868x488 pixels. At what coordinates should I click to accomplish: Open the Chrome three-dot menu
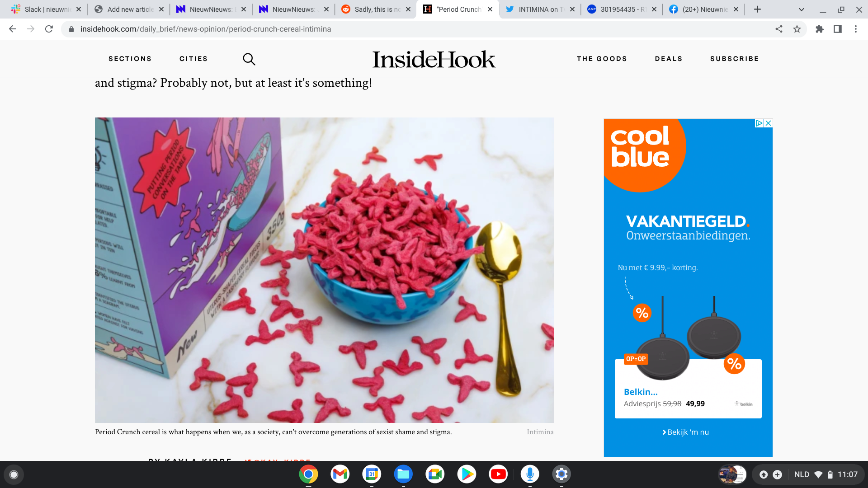pyautogui.click(x=856, y=29)
